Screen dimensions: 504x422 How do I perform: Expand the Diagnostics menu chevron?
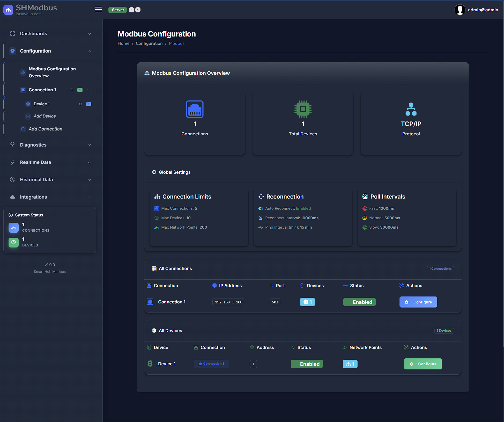[x=89, y=145]
